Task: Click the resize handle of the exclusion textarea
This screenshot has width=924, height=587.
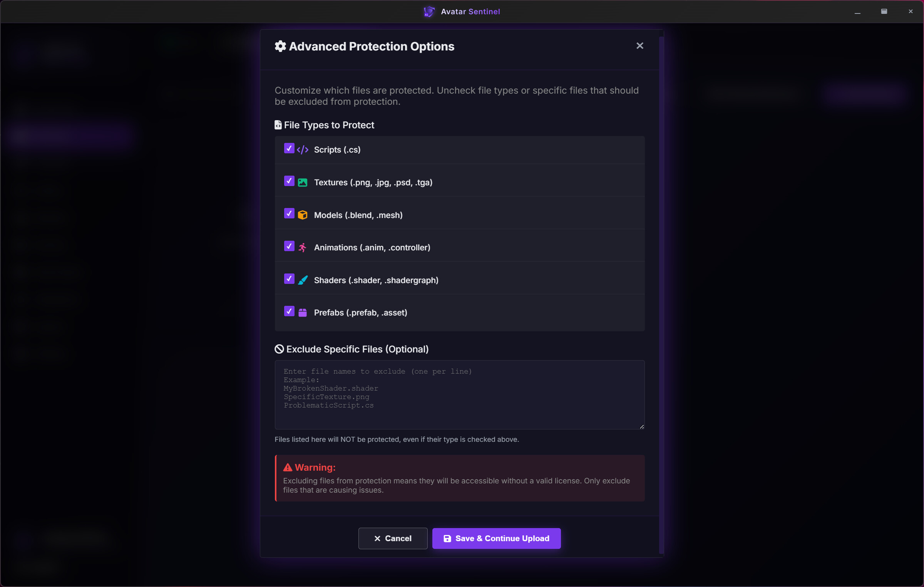Action: click(641, 426)
